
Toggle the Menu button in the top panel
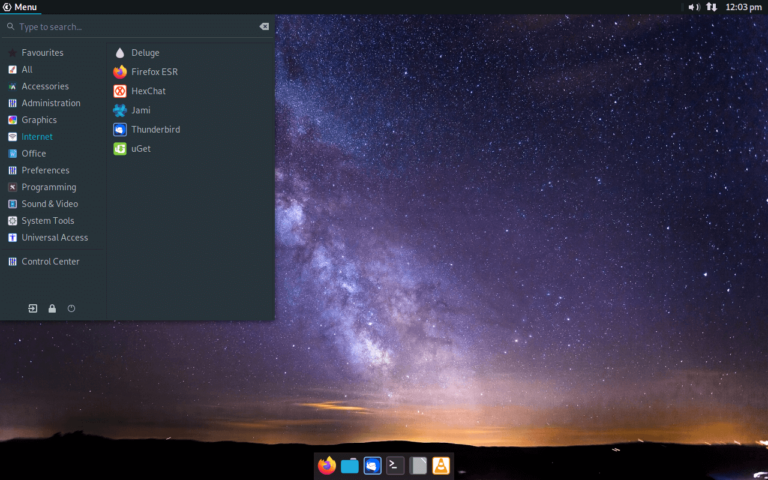(x=20, y=7)
